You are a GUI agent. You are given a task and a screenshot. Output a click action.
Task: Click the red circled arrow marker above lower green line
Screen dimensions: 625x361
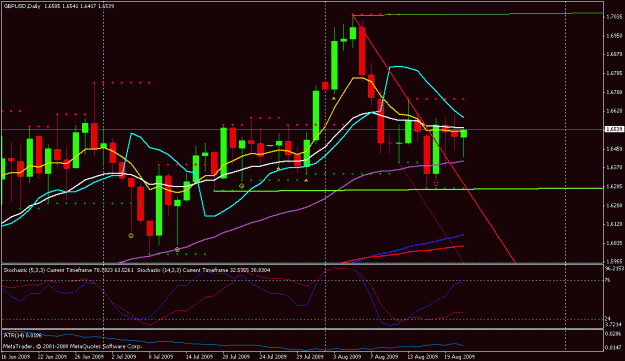[x=436, y=182]
